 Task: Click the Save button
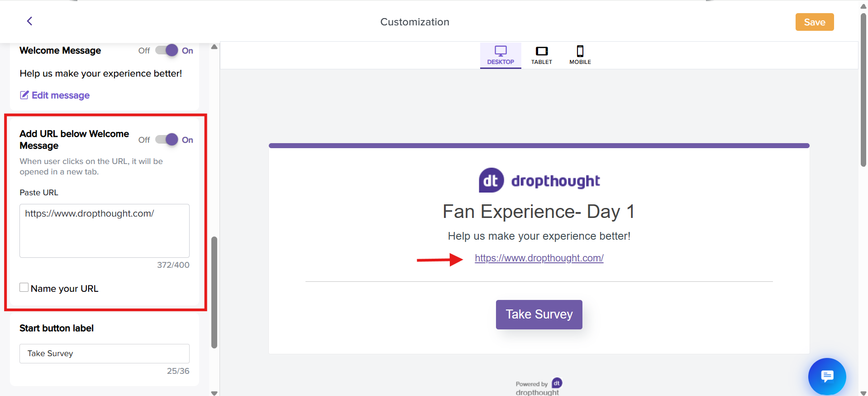click(814, 22)
